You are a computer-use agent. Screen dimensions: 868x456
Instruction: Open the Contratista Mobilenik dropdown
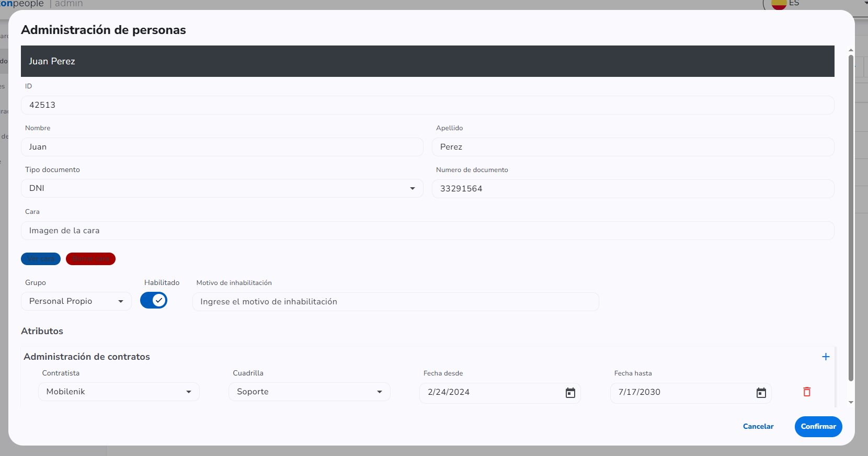tap(119, 392)
